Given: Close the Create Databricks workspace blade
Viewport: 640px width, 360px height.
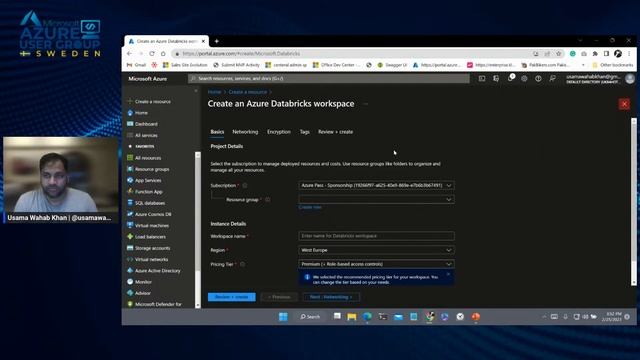Looking at the screenshot, I should click(x=624, y=104).
